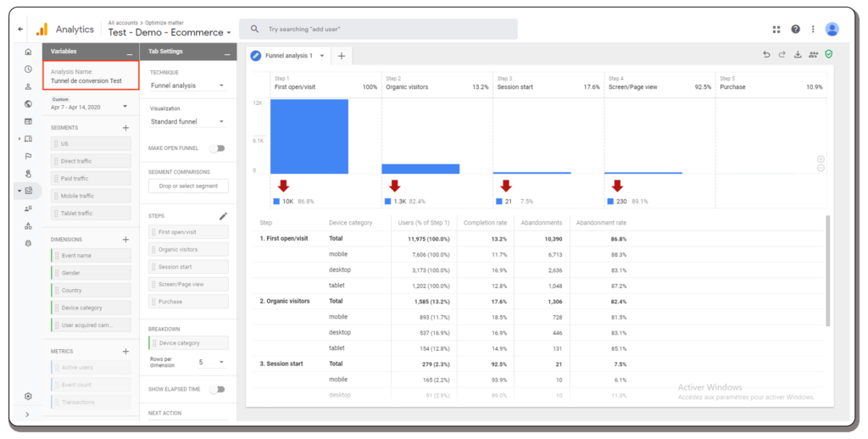Share the analysis with users icon
Image resolution: width=868 pixels, height=439 pixels.
pyautogui.click(x=813, y=54)
